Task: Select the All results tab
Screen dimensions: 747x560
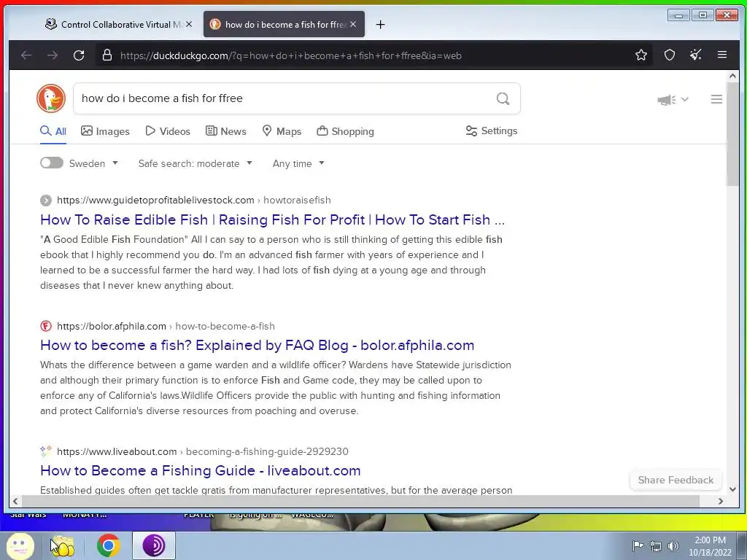Action: [x=53, y=131]
